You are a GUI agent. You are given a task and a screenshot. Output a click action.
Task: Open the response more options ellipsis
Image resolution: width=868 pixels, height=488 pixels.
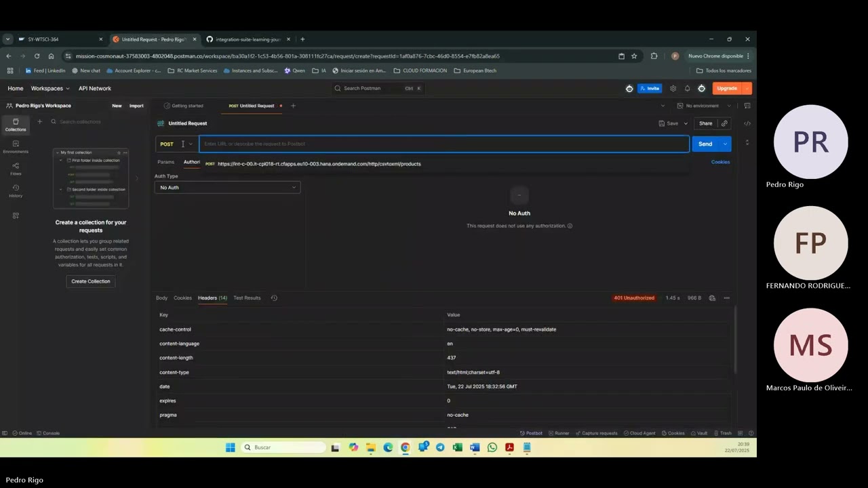[726, 298]
